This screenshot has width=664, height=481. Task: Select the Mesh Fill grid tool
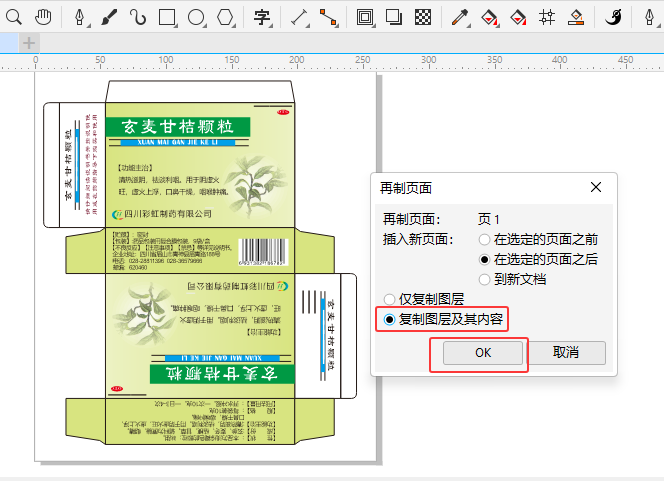click(547, 17)
